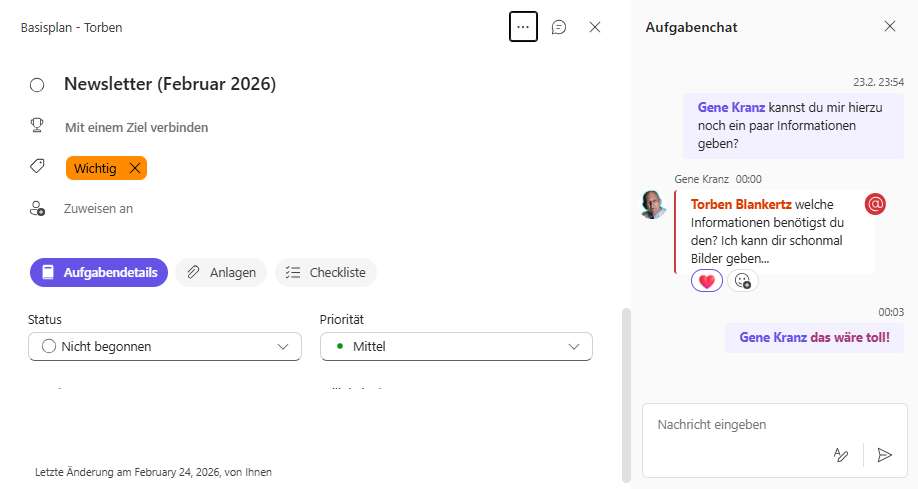Click the label tag icon
Viewport: 918px width, 489px height.
click(x=37, y=167)
